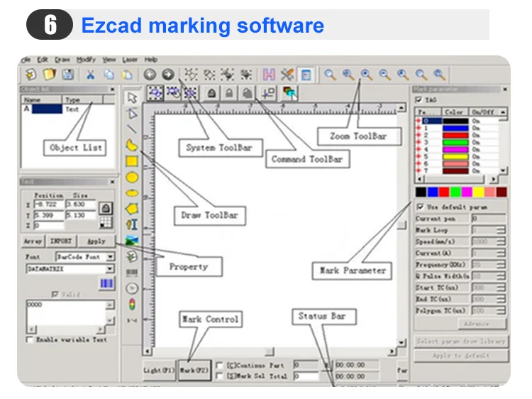Click the Undo back arrow icon
Viewport: 532px width, 399px height.
[x=150, y=74]
